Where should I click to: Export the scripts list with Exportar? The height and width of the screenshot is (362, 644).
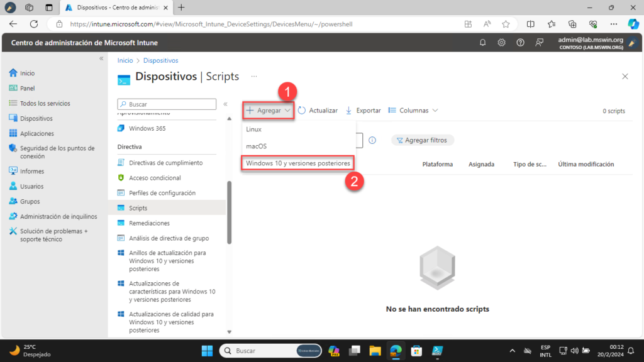[363, 111]
